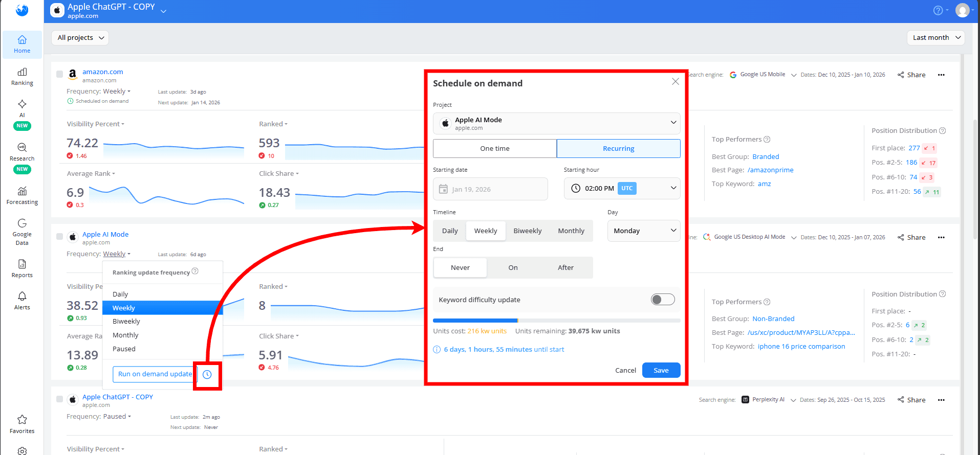Select the Apple ChatGPT - COPY checkbox
Image resolution: width=980 pixels, height=455 pixels.
[59, 399]
